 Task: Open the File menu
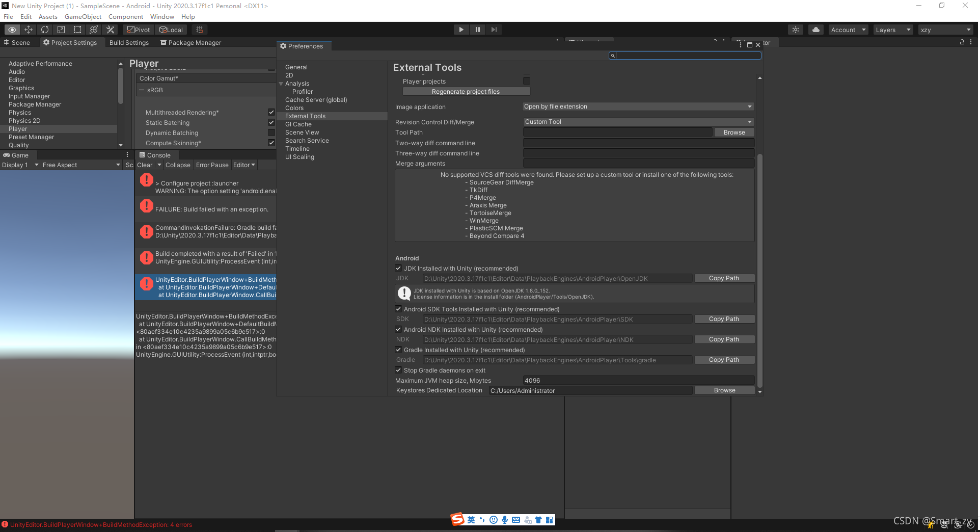coord(8,16)
